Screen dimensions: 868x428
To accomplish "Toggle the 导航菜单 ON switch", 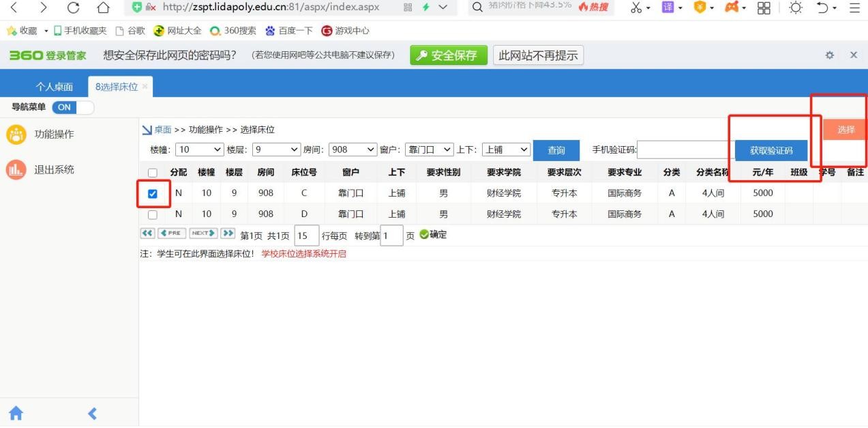I will click(x=73, y=107).
